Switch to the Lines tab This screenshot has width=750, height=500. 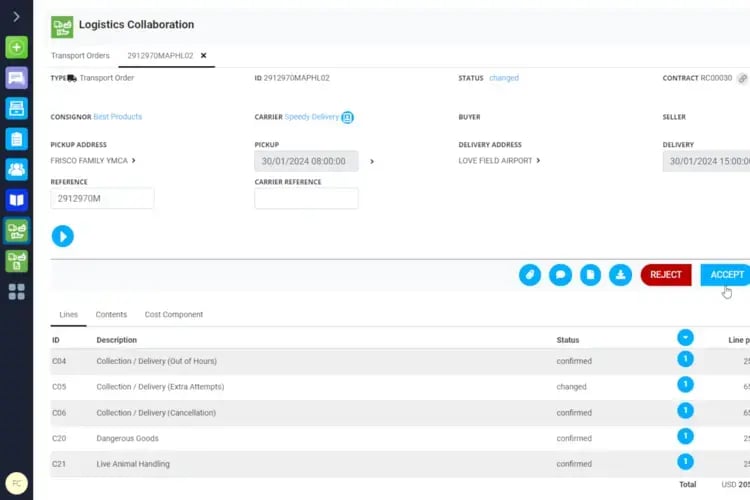click(68, 314)
